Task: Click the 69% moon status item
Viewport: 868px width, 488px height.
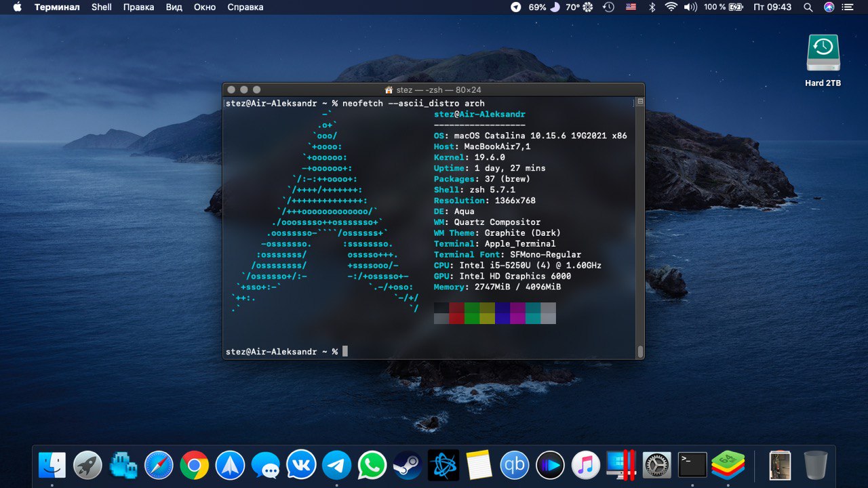Action: 545,7
